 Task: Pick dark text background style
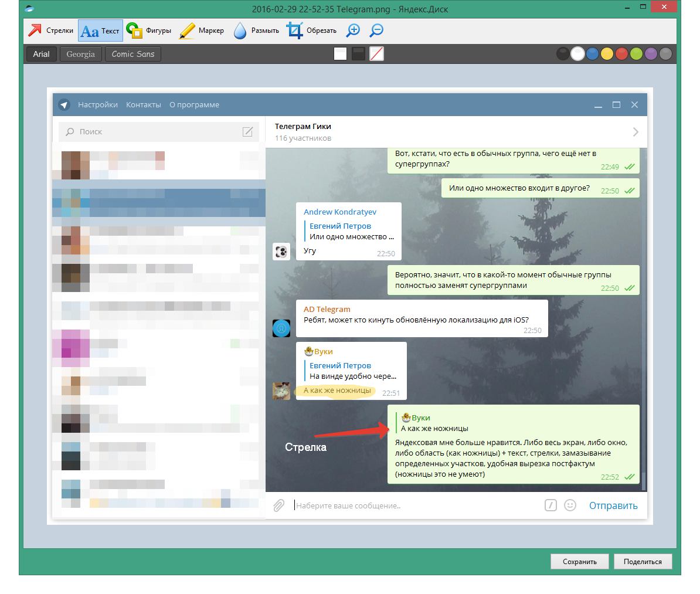point(358,53)
